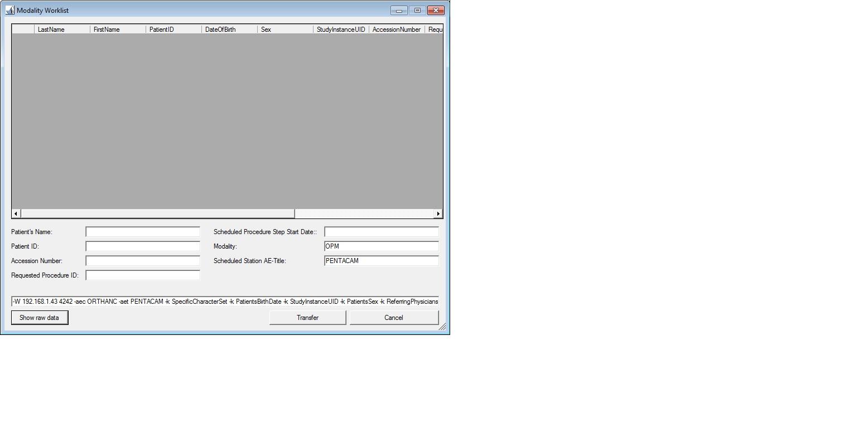Minimize the Modality Worklist window

[x=399, y=10]
